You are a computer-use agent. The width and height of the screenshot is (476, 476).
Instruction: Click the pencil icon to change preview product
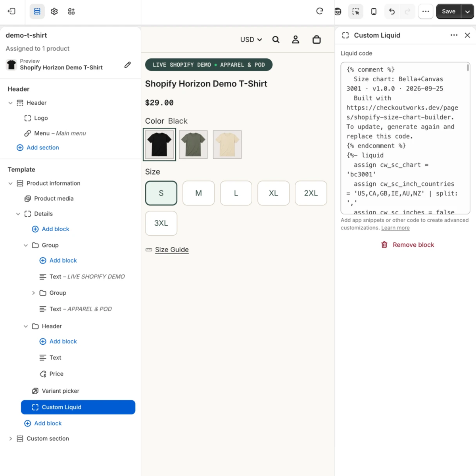pyautogui.click(x=127, y=65)
